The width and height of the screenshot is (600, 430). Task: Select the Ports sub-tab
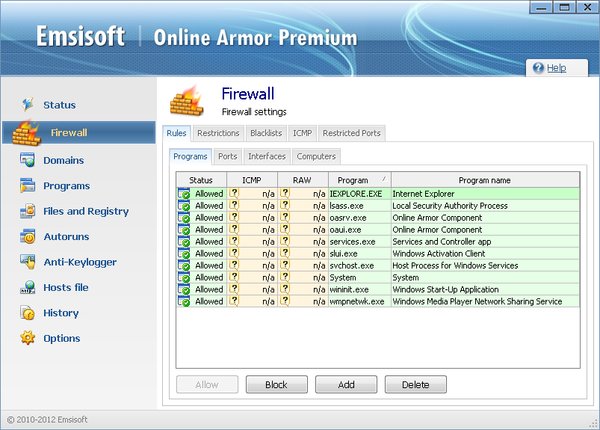click(x=228, y=156)
